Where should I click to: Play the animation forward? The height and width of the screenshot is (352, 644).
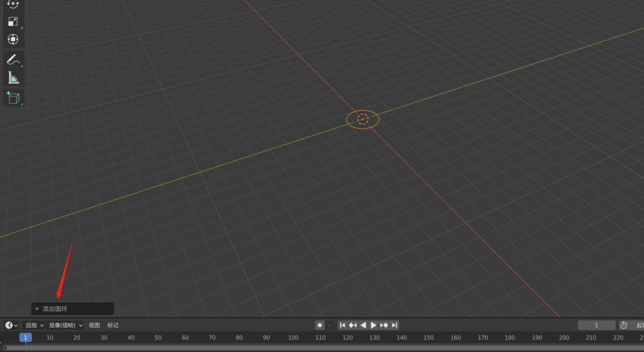point(373,325)
